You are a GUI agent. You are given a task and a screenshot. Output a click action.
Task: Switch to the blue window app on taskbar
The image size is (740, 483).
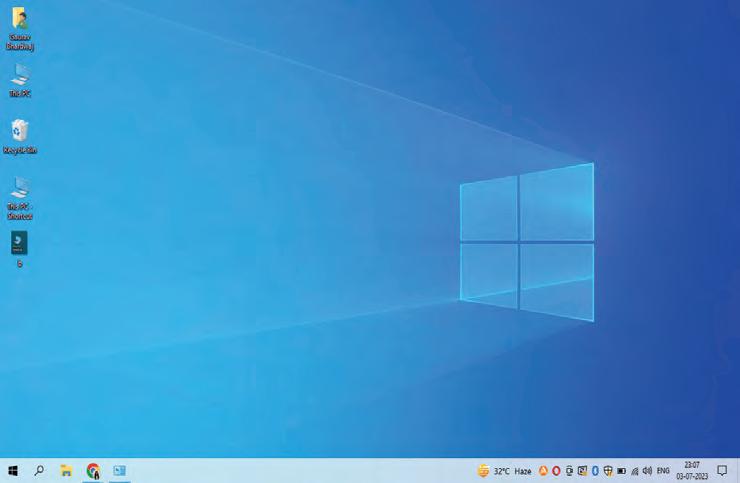point(119,471)
